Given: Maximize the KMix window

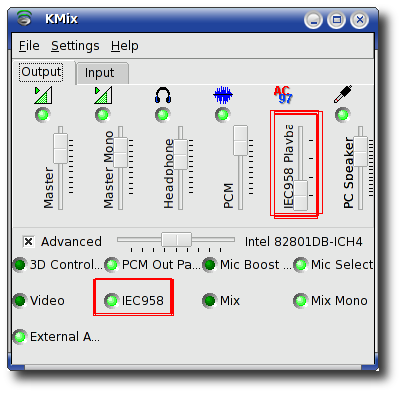Looking at the screenshot, I should point(336,20).
